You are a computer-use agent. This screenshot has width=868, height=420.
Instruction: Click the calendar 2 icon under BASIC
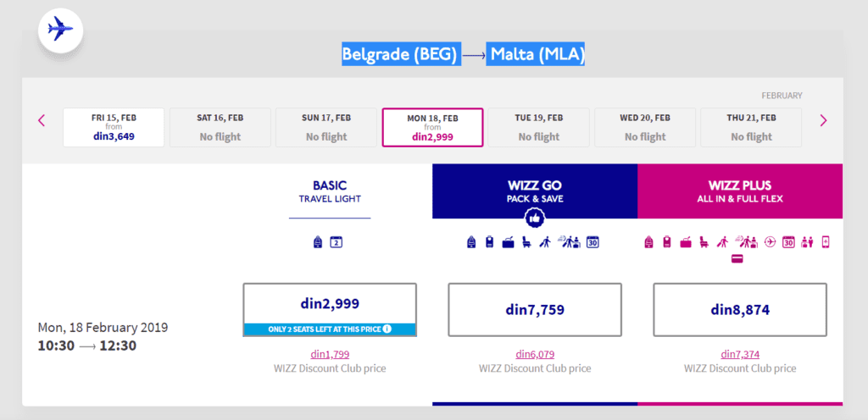pyautogui.click(x=337, y=242)
